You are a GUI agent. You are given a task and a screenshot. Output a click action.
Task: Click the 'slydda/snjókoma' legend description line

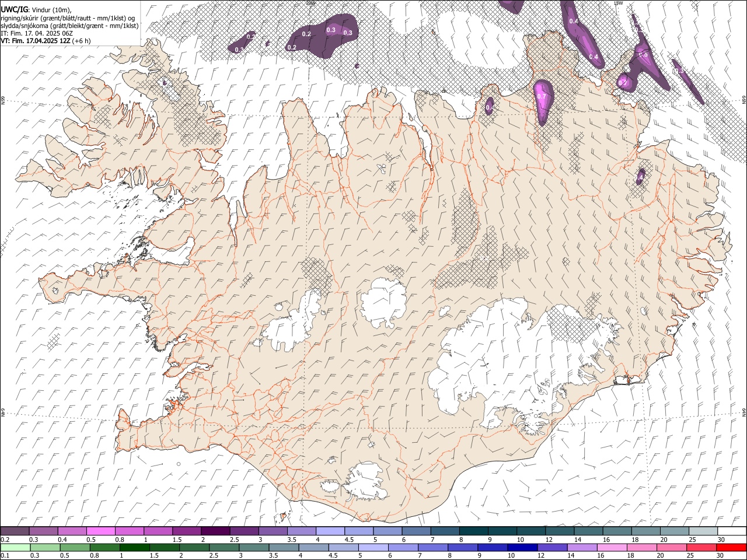click(70, 26)
